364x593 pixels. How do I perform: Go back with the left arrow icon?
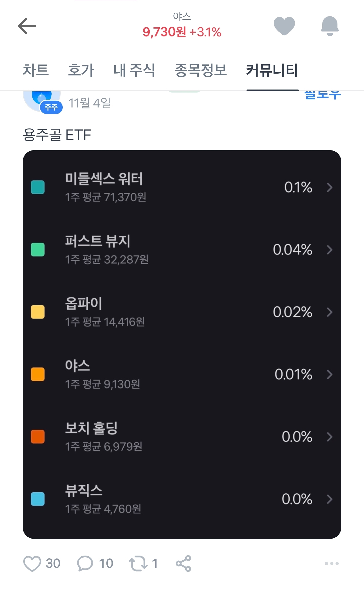pyautogui.click(x=27, y=26)
